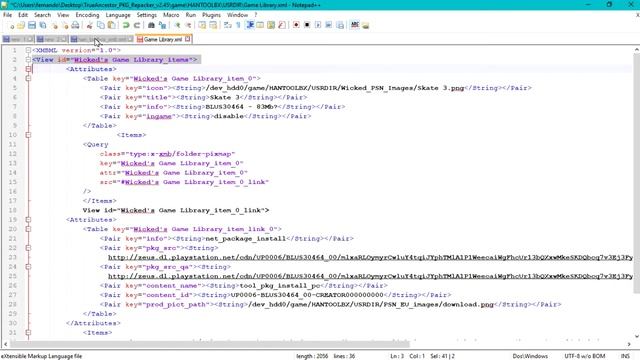Click the Close All toolbar icon
640x360 pixels.
(x=65, y=25)
